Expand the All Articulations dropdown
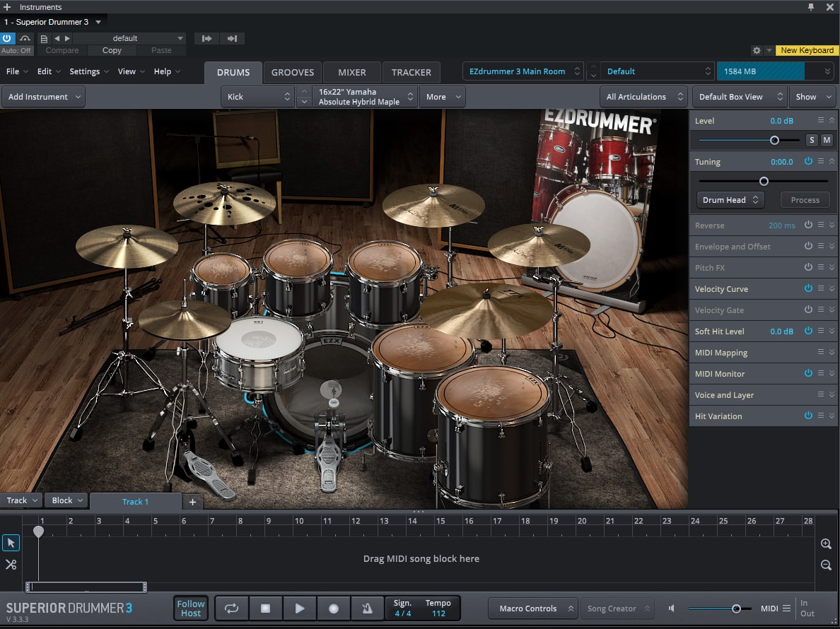The height and width of the screenshot is (629, 840). pyautogui.click(x=643, y=97)
